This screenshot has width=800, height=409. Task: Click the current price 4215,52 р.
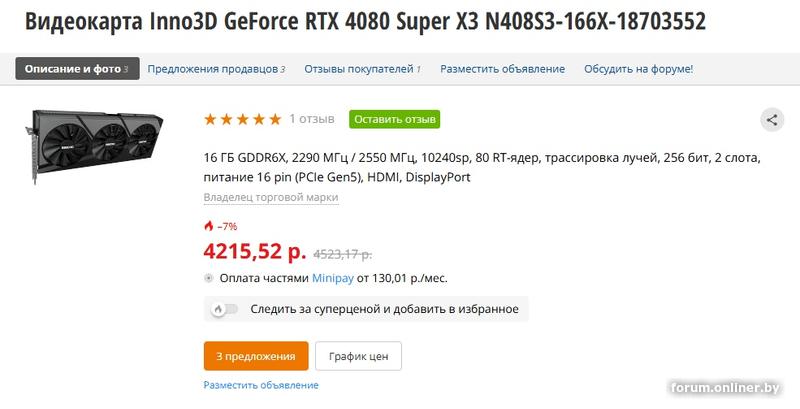coord(255,251)
